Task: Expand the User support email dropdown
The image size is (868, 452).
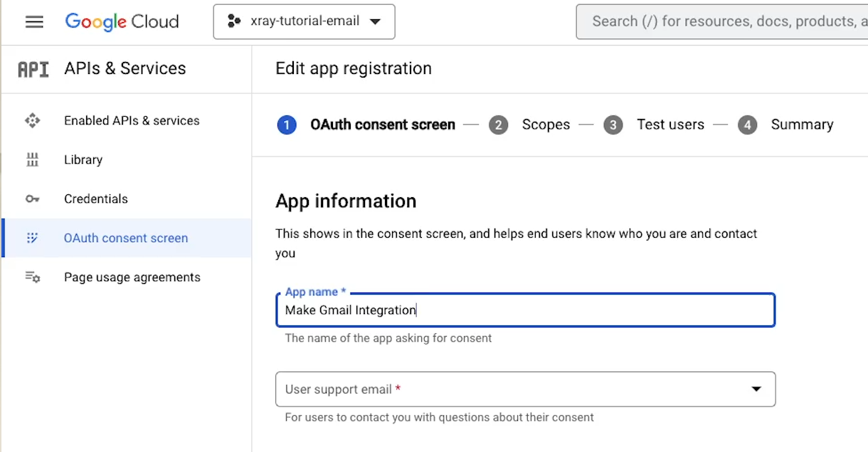Action: click(x=525, y=389)
